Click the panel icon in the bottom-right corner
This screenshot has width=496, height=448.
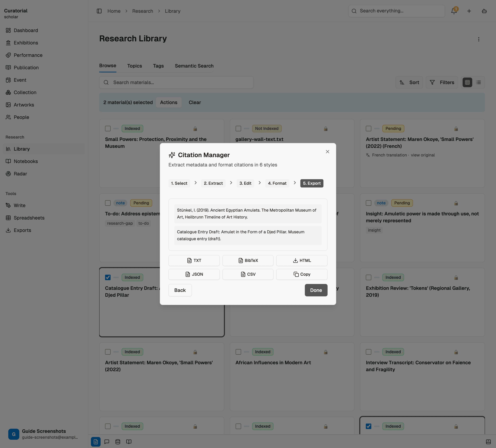(488, 442)
